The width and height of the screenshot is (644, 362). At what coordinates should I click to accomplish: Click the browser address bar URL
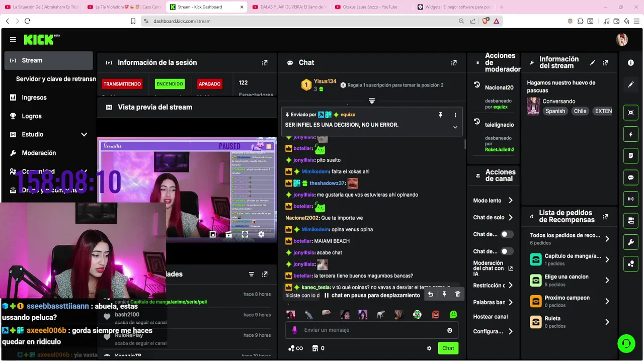coord(182,21)
